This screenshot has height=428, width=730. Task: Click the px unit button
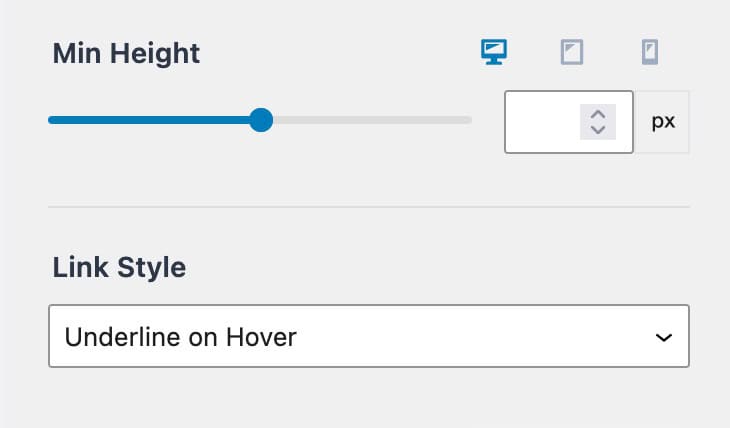point(663,122)
